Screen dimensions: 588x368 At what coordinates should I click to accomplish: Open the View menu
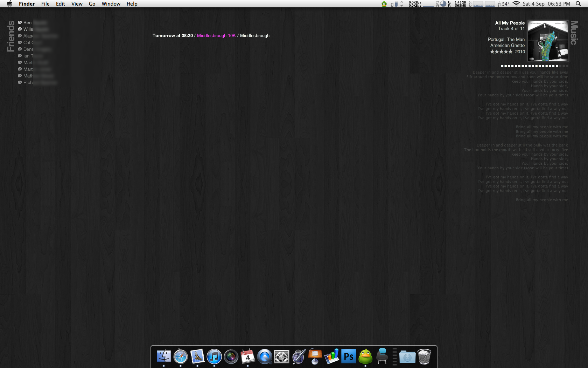pos(77,4)
